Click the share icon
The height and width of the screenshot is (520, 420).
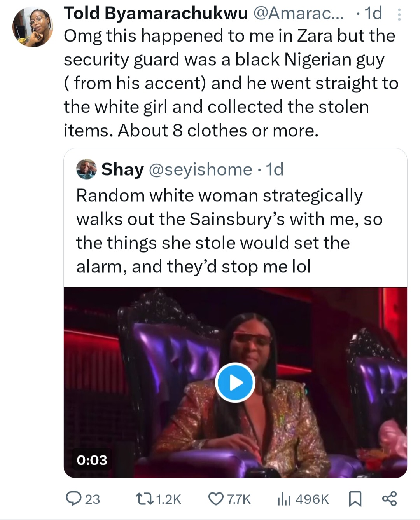389,499
